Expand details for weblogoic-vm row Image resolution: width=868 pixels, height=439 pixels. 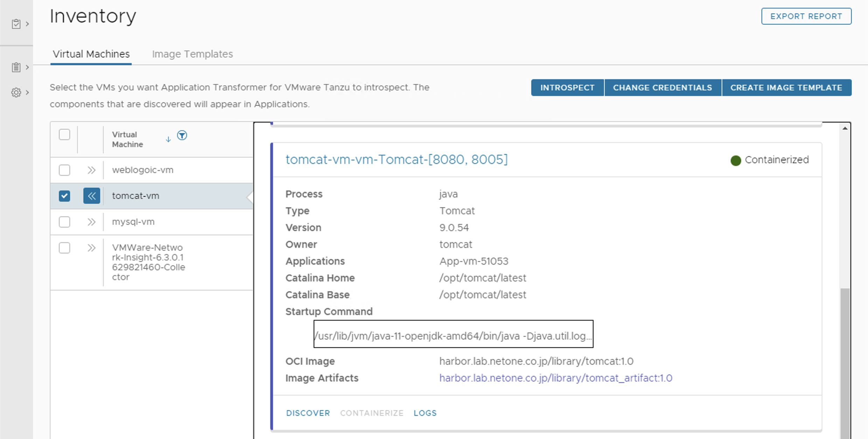91,170
